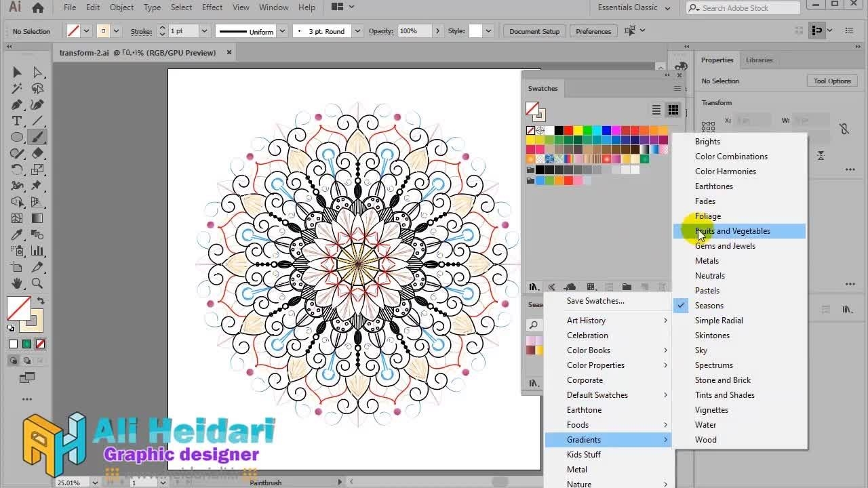The image size is (868, 488).
Task: Swap fill and stroke colors
Action: tap(41, 301)
